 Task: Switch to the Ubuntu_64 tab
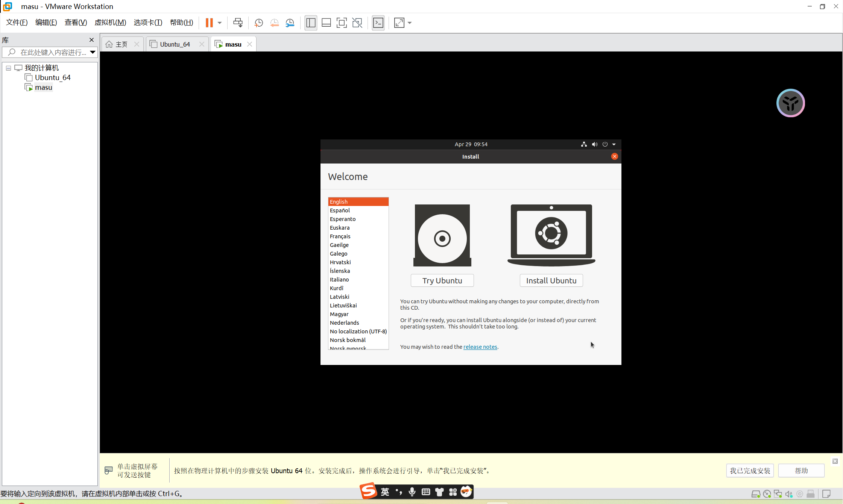[175, 44]
